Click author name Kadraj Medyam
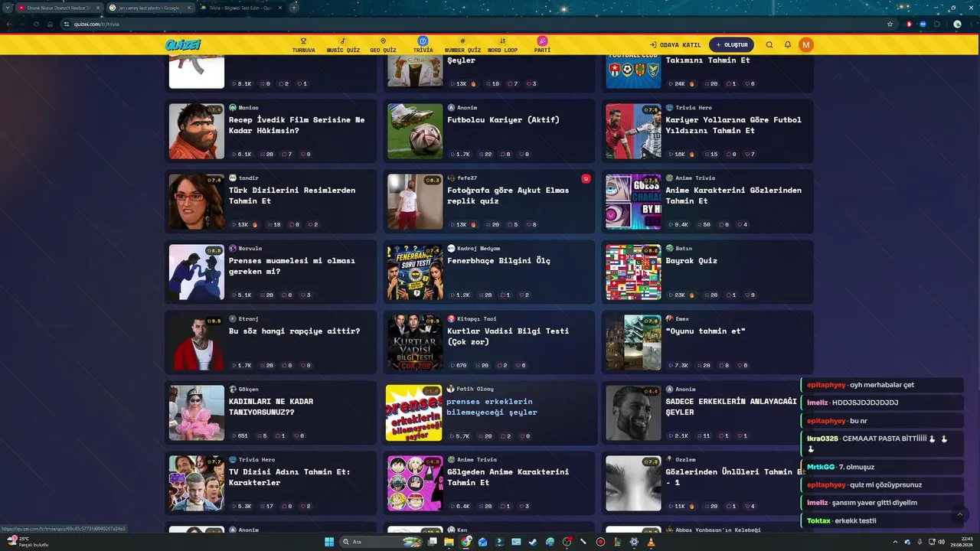The width and height of the screenshot is (980, 551). [x=479, y=248]
